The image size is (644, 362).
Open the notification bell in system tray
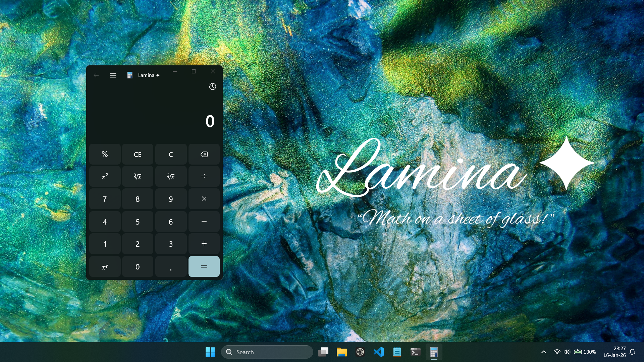tap(633, 352)
